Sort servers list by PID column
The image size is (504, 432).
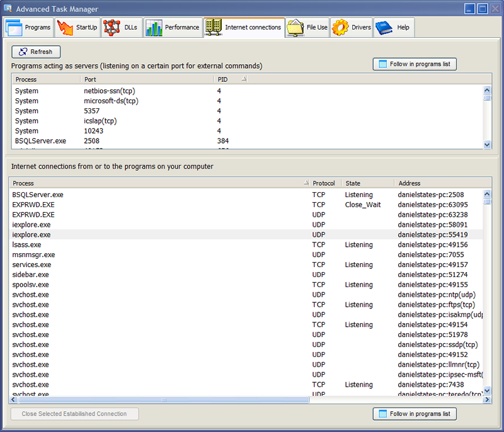coord(230,79)
